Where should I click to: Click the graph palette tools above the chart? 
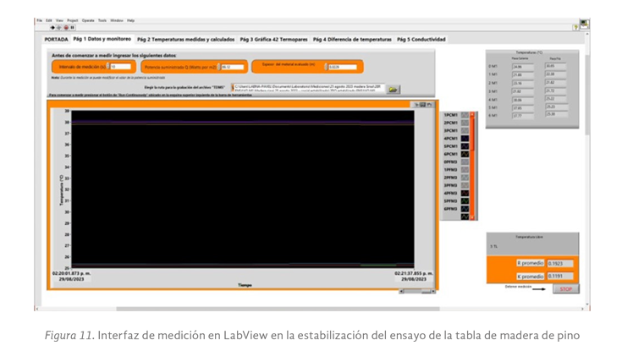(423, 105)
